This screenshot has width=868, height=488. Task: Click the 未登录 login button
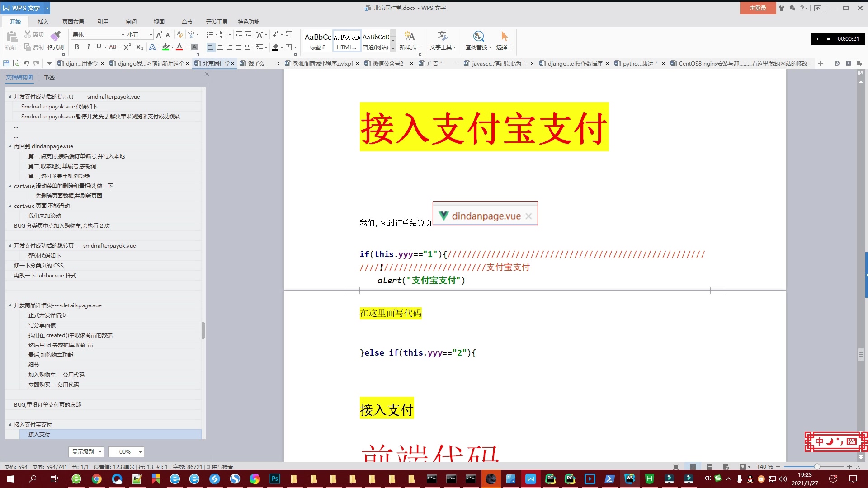tap(758, 8)
